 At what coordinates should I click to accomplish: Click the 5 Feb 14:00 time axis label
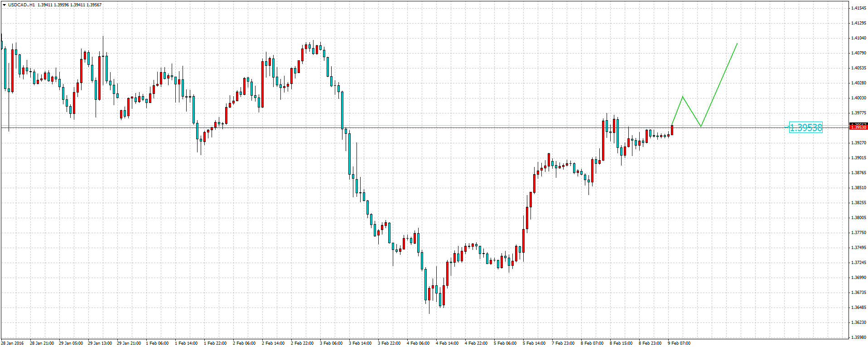click(x=534, y=343)
